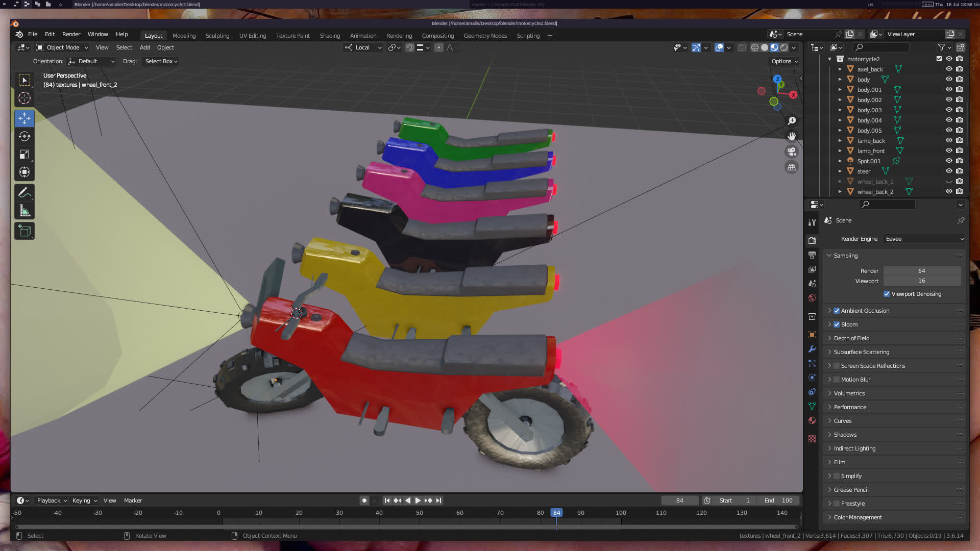Activate the Annotate pencil tool
The height and width of the screenshot is (551, 980).
[x=24, y=193]
